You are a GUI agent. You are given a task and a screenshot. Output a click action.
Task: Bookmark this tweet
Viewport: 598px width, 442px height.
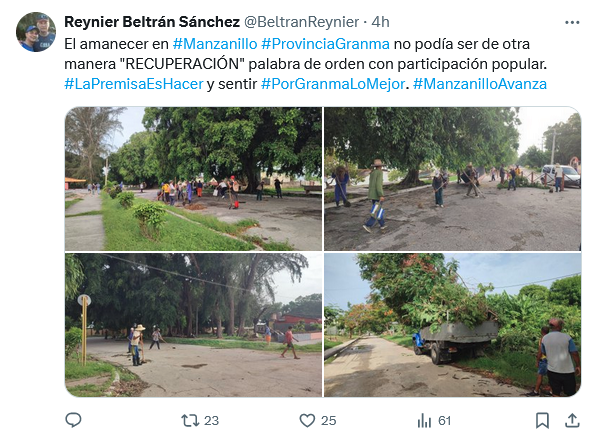(x=542, y=421)
